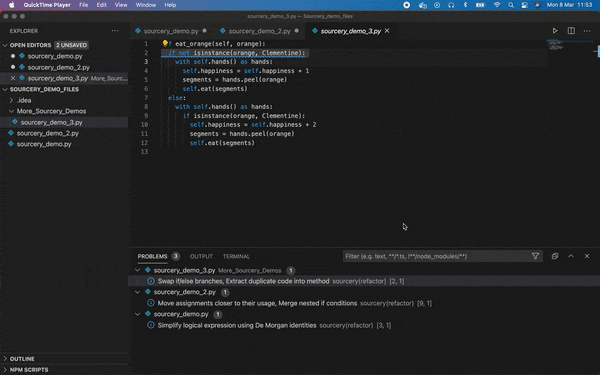Collapse the More_Sourcery_Demos folder

pyautogui.click(x=51, y=111)
